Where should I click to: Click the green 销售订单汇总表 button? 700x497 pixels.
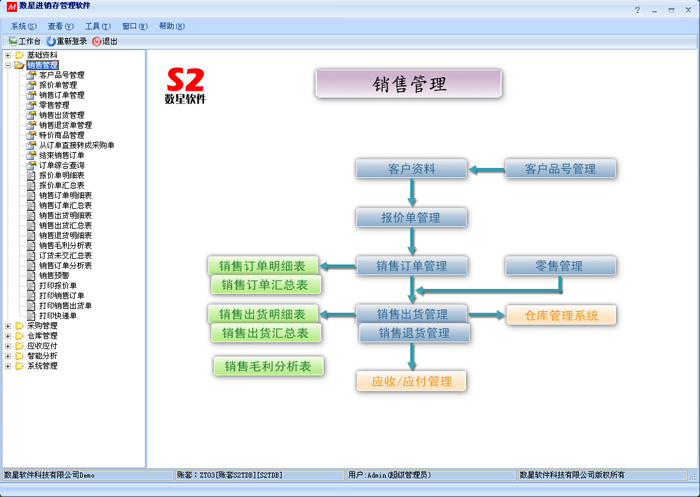pos(266,285)
